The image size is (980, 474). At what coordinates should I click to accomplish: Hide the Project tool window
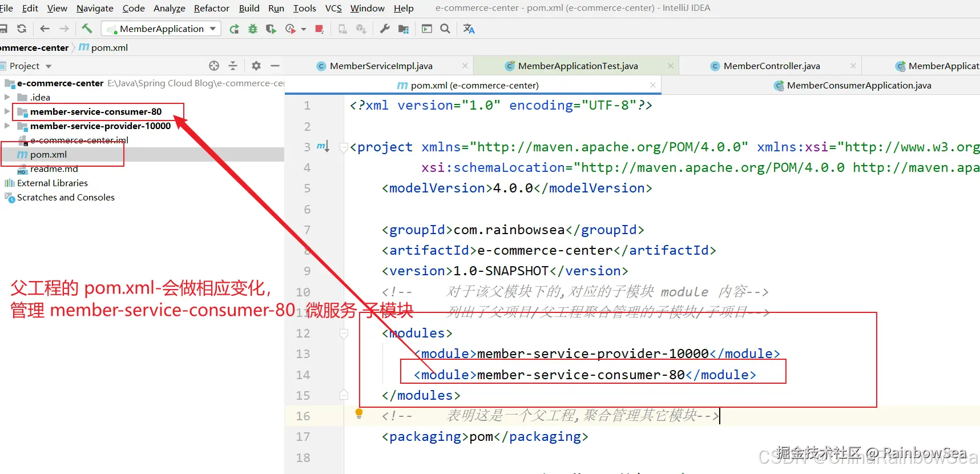pyautogui.click(x=275, y=66)
